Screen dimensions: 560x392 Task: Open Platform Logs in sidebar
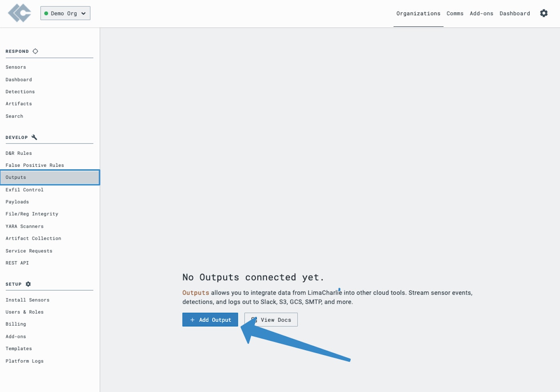point(24,361)
